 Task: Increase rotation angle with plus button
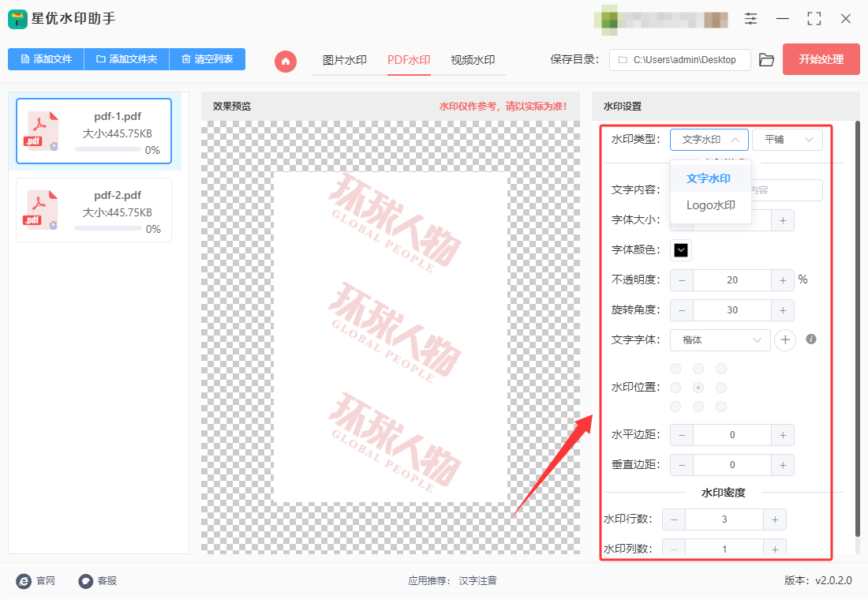(783, 310)
